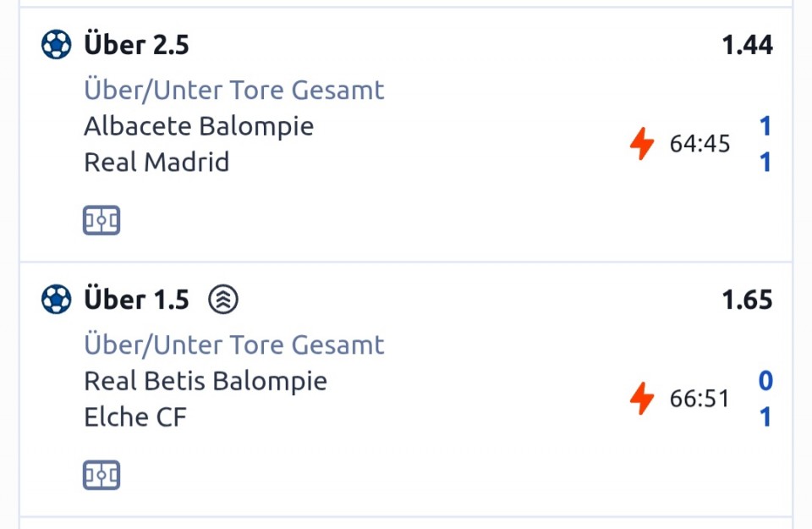Open the Real Madrid team name
The height and width of the screenshot is (529, 812).
[x=156, y=162]
